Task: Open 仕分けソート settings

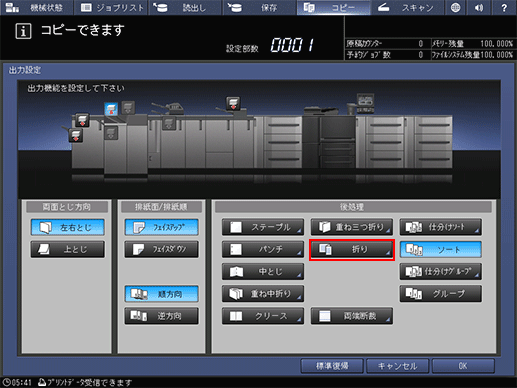Action: (x=441, y=227)
